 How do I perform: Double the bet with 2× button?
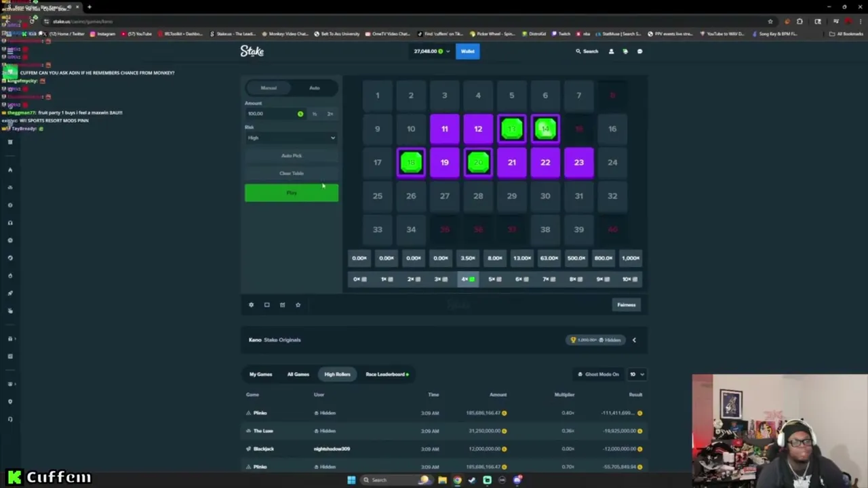pos(330,114)
